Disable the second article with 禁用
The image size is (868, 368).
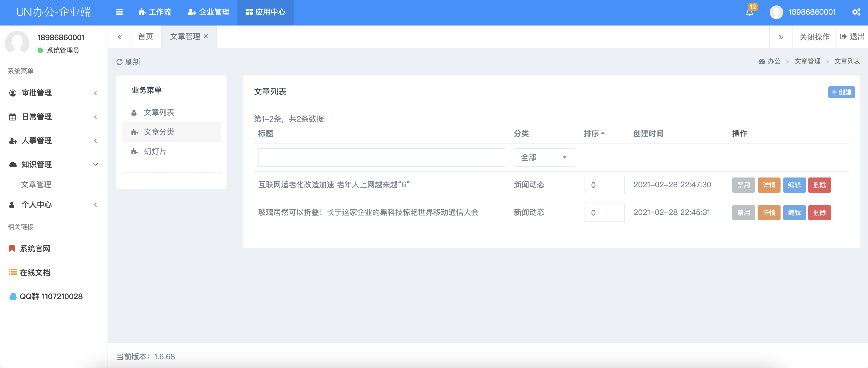(x=743, y=212)
